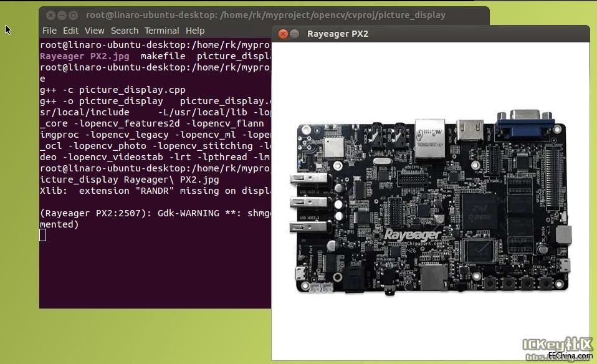Screen dimensions: 597x364
Task: Open the Edit menu
Action: click(x=70, y=30)
